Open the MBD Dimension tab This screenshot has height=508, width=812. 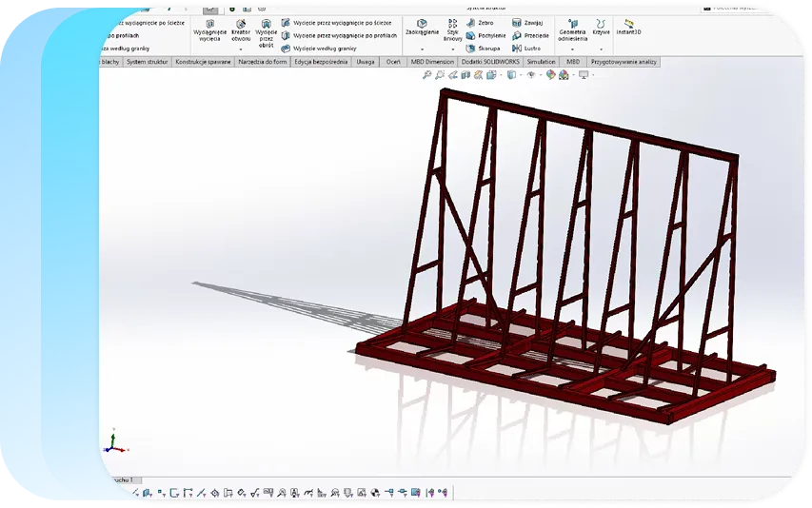(x=432, y=62)
